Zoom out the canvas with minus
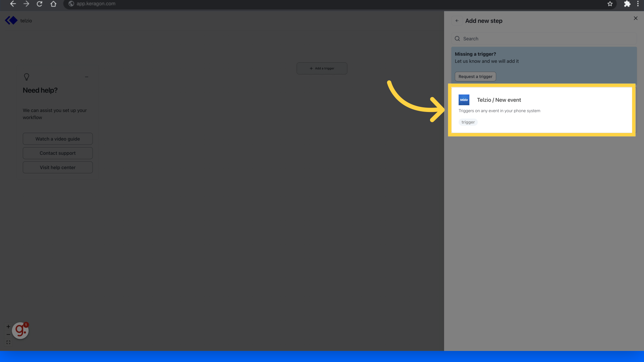The width and height of the screenshot is (644, 362). [x=8, y=335]
